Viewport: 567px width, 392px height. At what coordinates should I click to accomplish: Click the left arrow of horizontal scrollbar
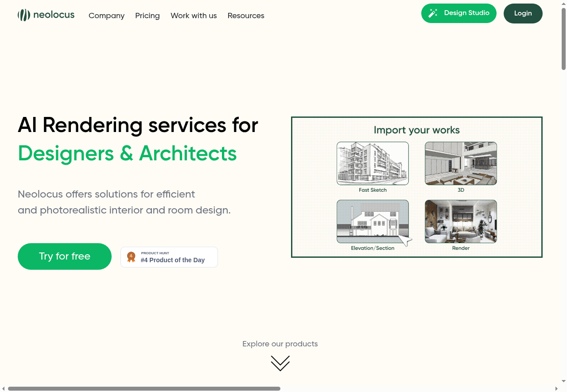coord(4,388)
